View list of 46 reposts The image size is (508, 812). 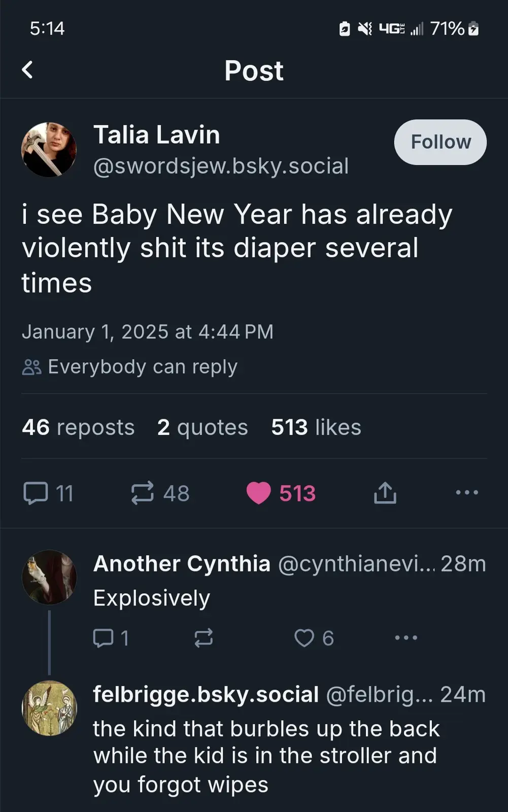point(78,427)
